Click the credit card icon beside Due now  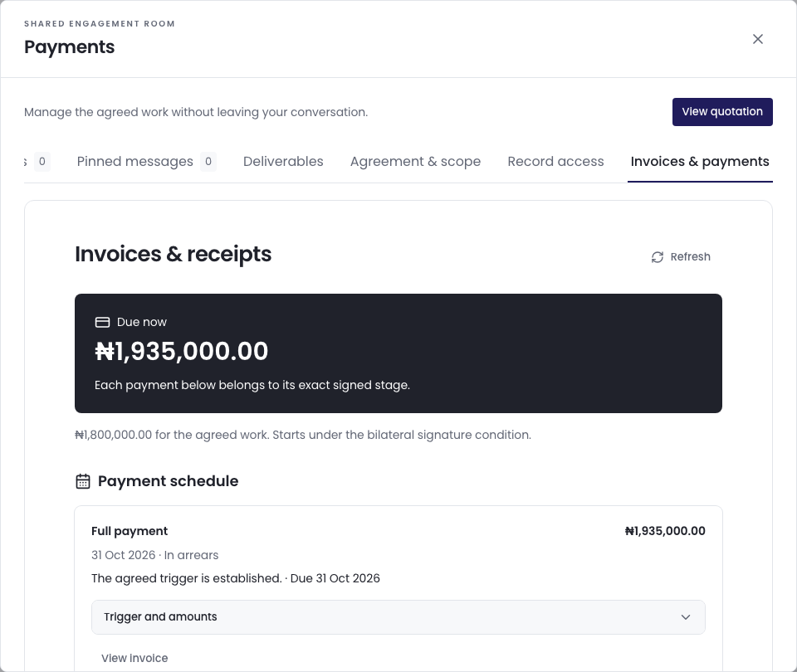(x=103, y=322)
